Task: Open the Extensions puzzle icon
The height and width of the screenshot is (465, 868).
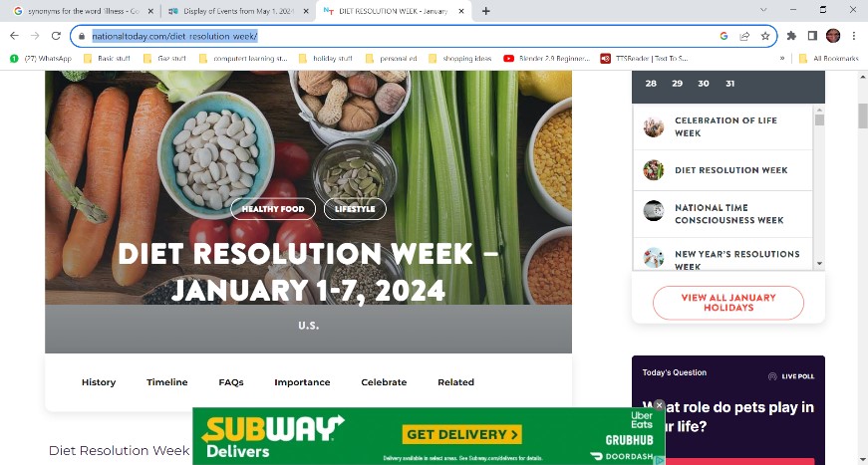Action: pyautogui.click(x=791, y=36)
